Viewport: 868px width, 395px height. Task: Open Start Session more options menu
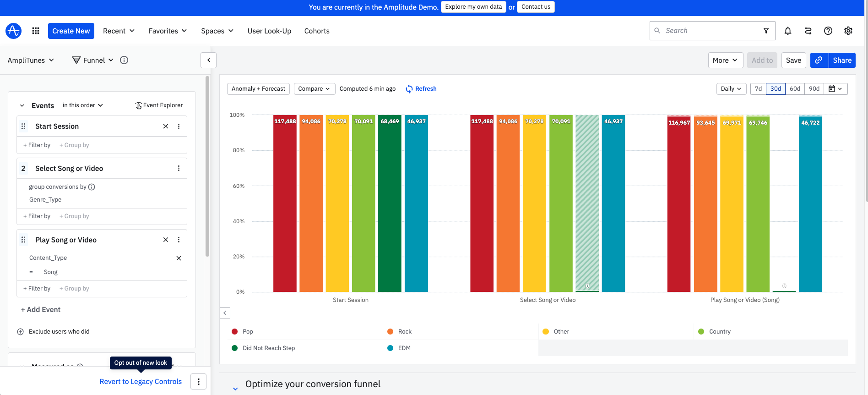tap(179, 126)
